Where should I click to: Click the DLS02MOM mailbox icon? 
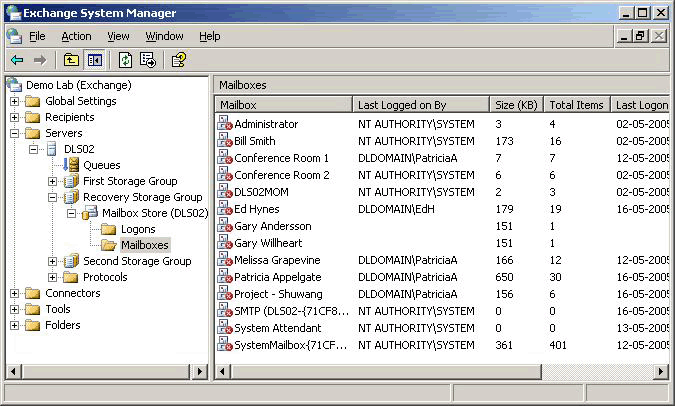click(x=225, y=192)
